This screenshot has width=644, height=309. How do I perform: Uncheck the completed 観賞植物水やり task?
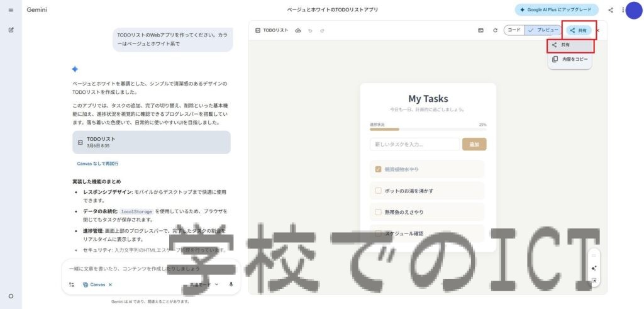click(x=378, y=169)
